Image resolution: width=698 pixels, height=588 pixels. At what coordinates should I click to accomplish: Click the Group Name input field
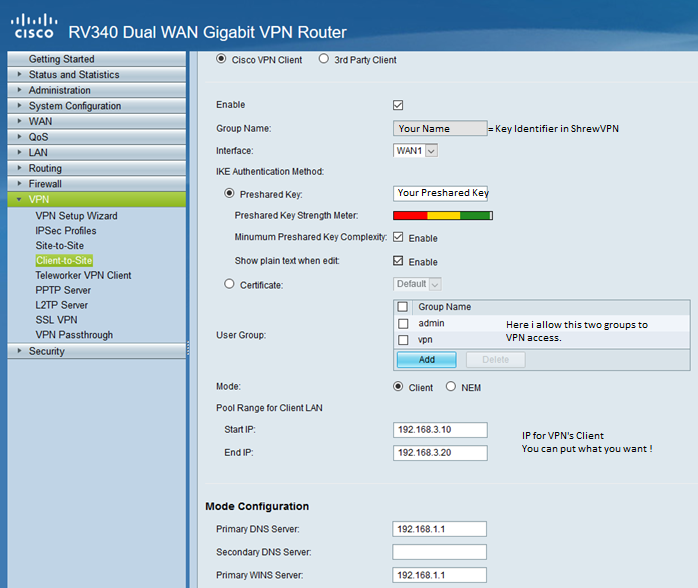point(440,128)
